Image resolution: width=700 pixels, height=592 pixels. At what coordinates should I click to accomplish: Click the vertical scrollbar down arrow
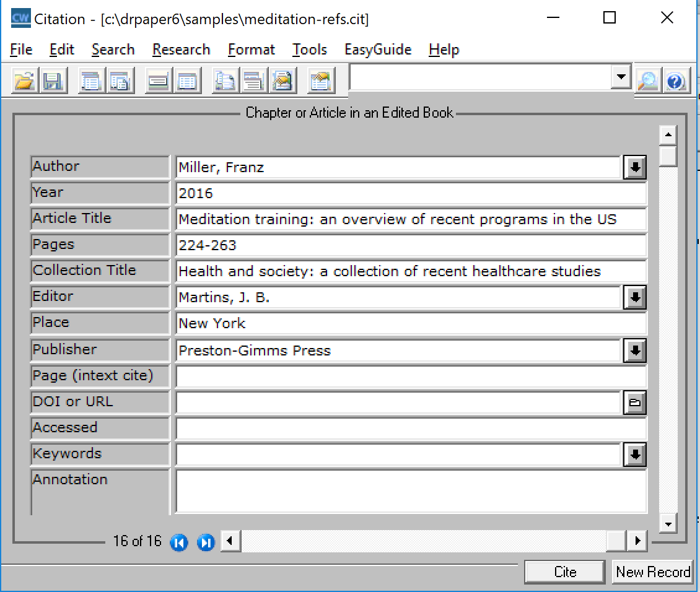[x=668, y=523]
